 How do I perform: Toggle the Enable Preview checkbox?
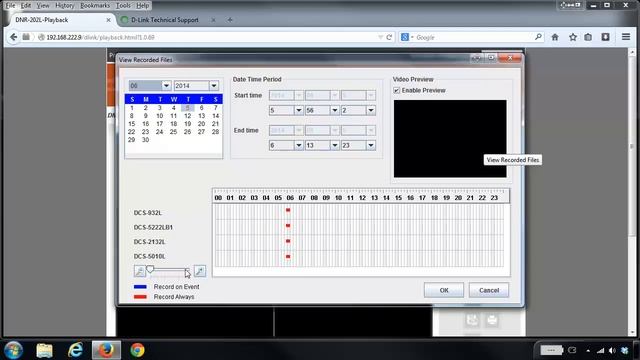(396, 90)
